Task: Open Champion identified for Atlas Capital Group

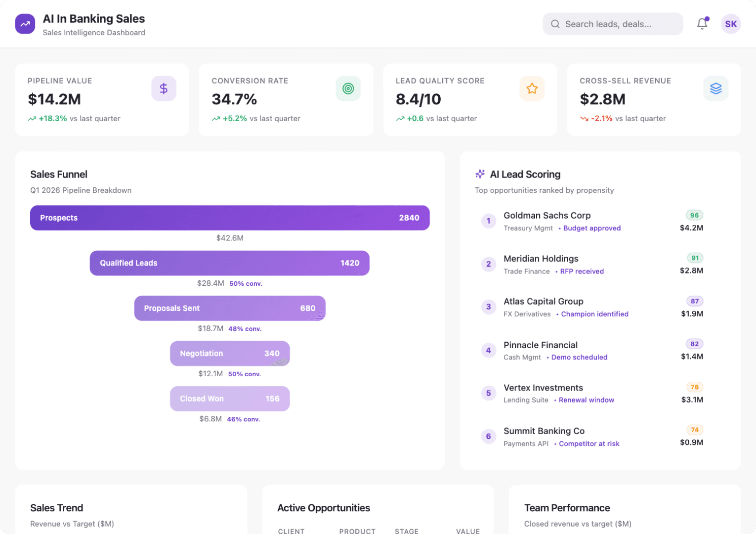Action: click(594, 314)
